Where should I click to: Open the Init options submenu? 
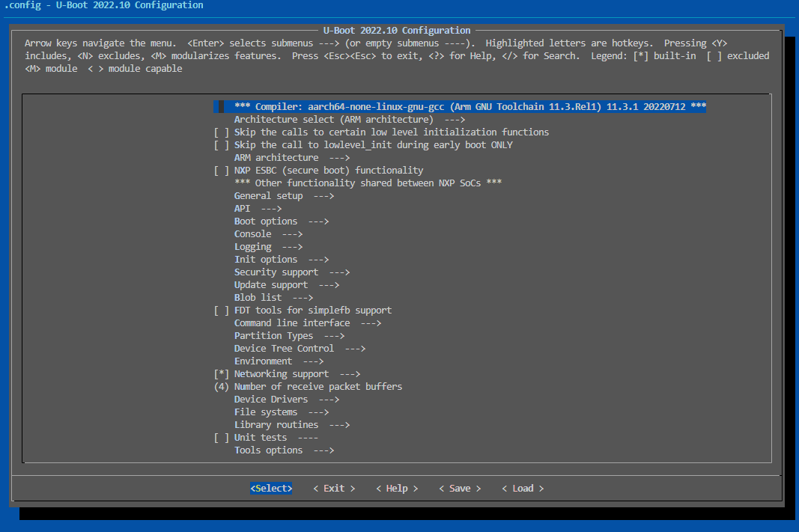click(x=282, y=260)
